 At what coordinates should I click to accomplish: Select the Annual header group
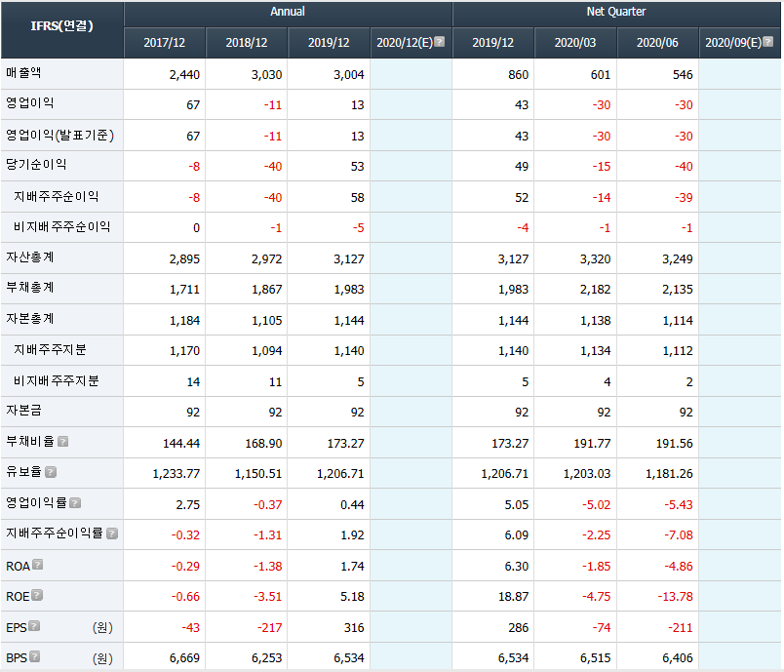click(x=288, y=12)
